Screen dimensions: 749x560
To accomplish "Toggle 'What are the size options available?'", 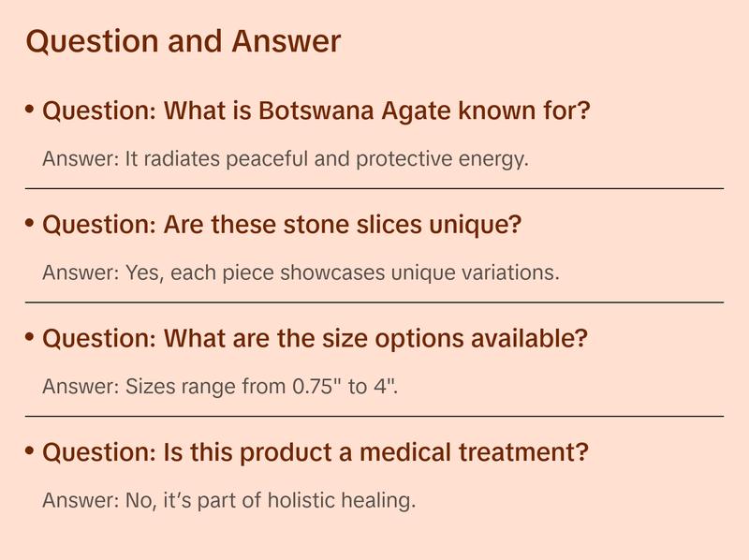I will 315,339.
